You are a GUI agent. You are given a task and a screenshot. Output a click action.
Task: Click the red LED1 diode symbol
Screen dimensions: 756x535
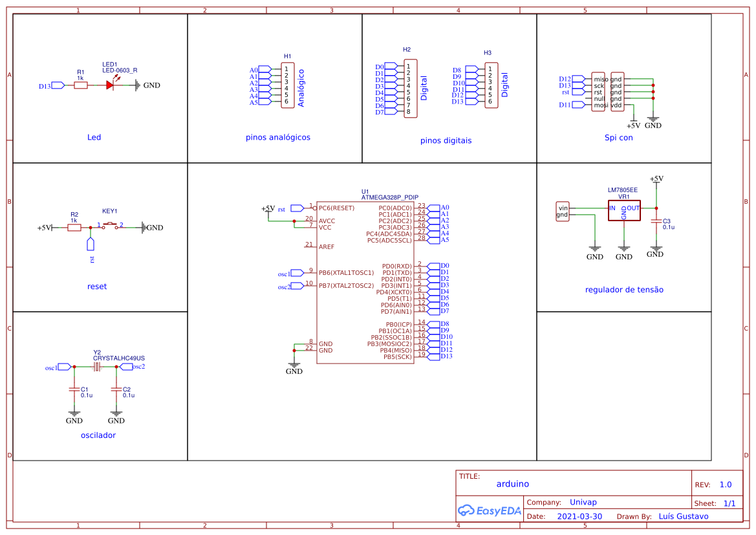110,85
